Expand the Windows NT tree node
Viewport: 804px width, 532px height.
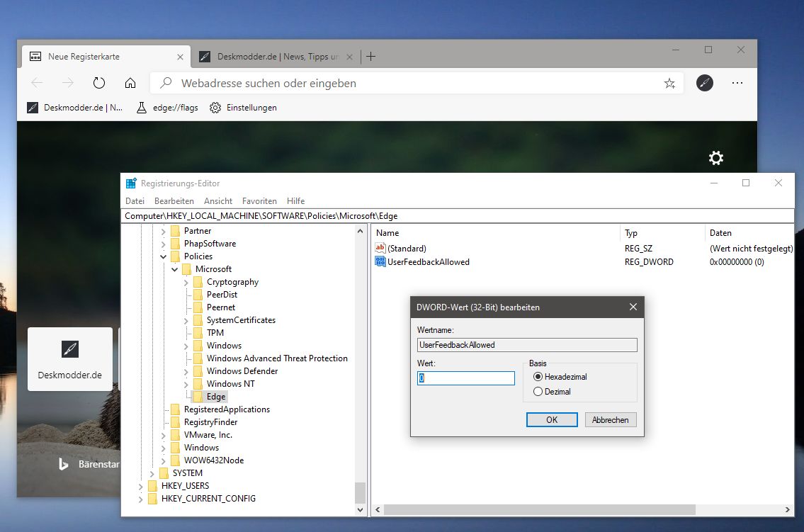pos(186,385)
